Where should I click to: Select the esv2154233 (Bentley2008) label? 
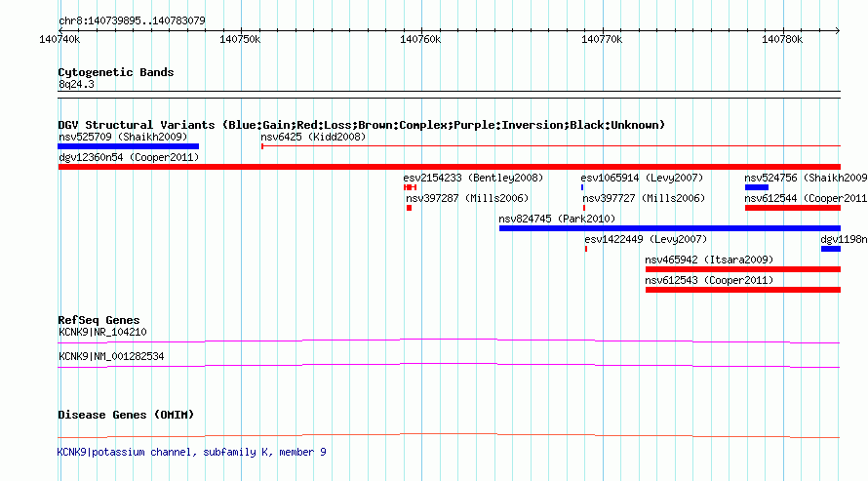[x=473, y=178]
